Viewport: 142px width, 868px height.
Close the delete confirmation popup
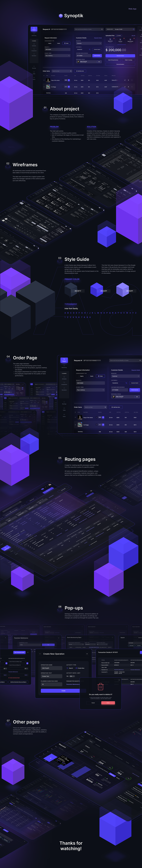[x=119, y=680]
